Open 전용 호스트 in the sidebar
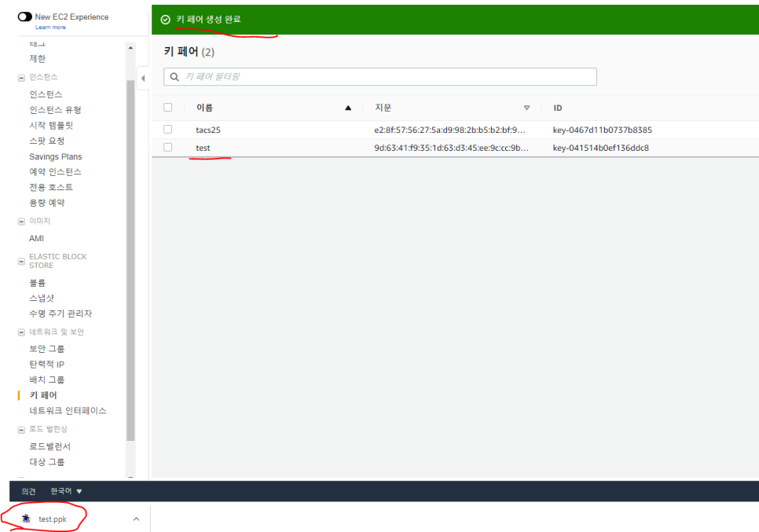Image resolution: width=759 pixels, height=532 pixels. (51, 187)
